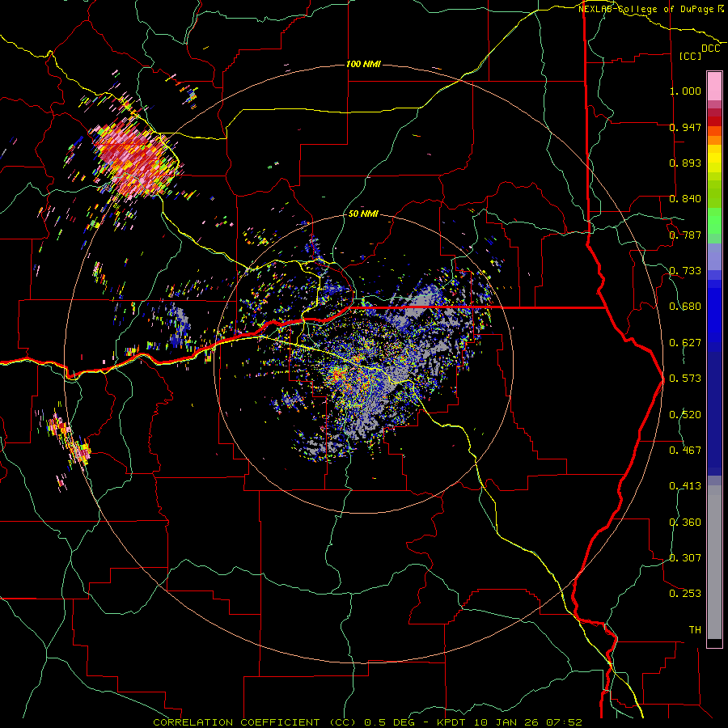Click the 10 JAN 26 07:52 timestamp

click(529, 722)
